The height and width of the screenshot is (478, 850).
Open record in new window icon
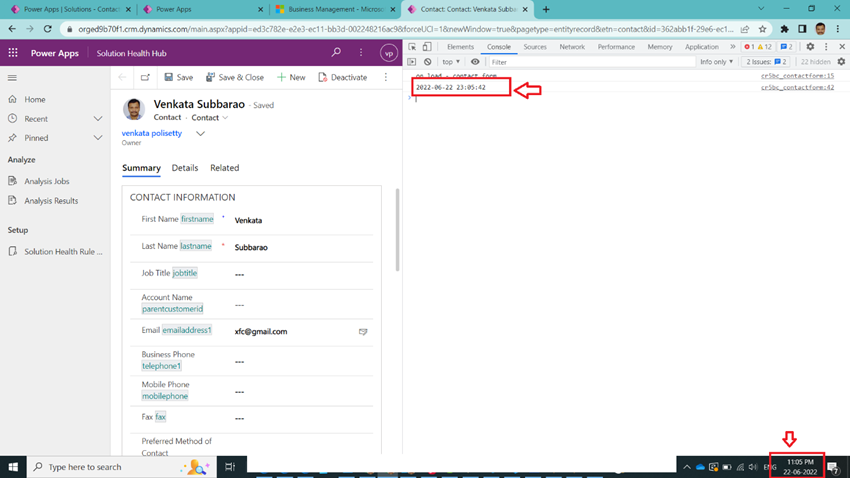point(145,77)
